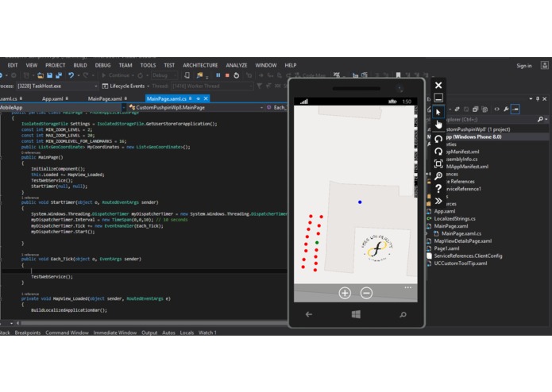Select multi-touch hand input in emulator
Viewport: 552px width, 392px height.
click(x=438, y=125)
